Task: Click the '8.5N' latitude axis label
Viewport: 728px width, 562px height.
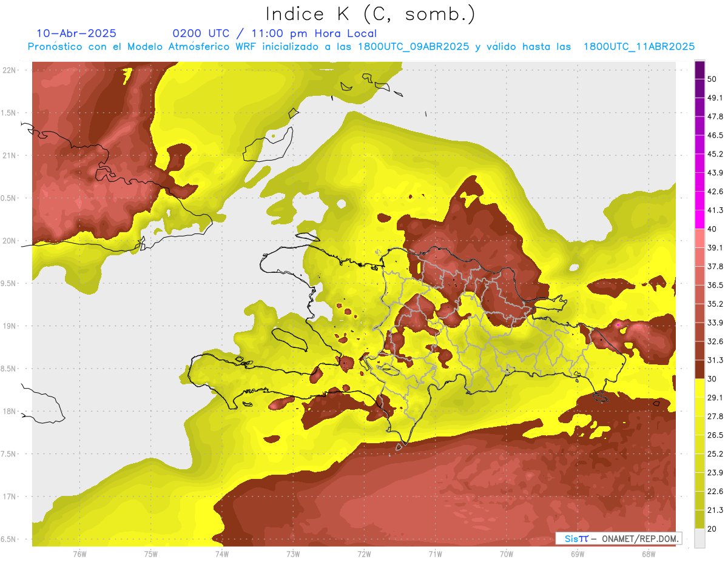Action: tap(8, 369)
